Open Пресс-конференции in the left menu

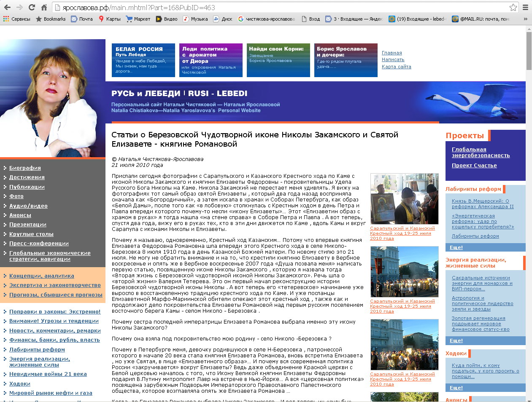(x=39, y=244)
